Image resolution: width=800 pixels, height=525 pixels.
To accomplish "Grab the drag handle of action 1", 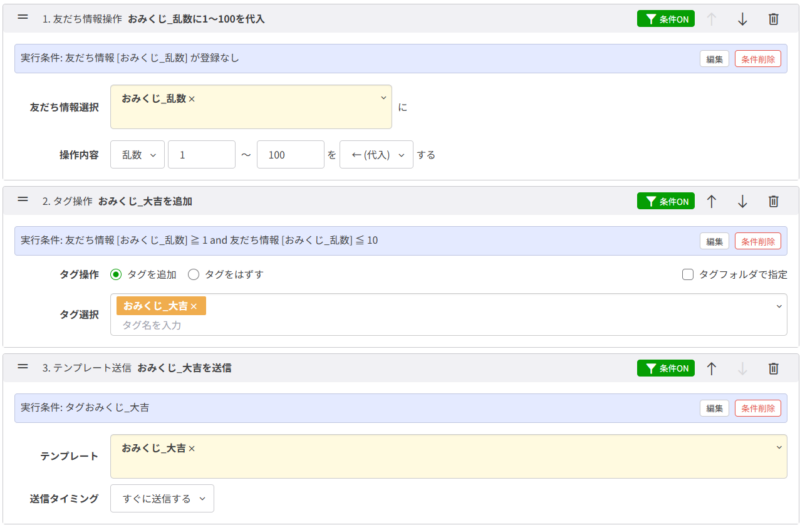I will (x=22, y=18).
